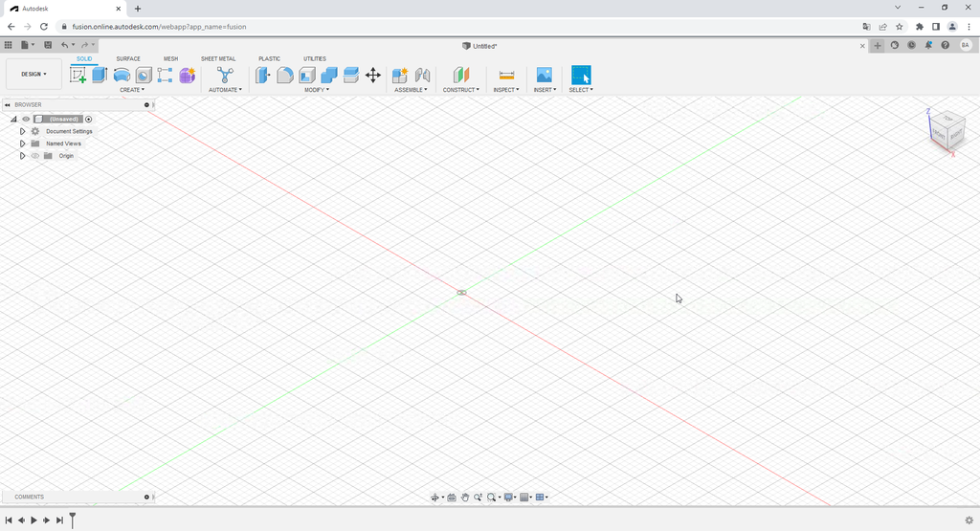
Task: Switch to the Sheet Metal tab
Action: 218,58
